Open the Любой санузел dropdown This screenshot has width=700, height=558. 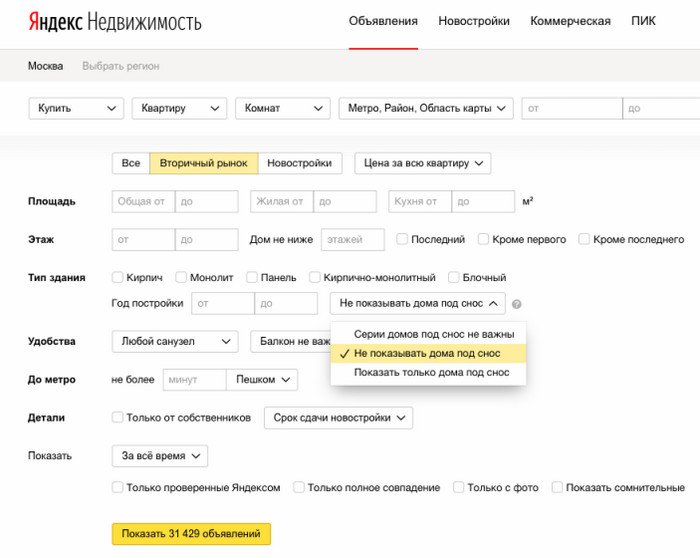tap(175, 341)
